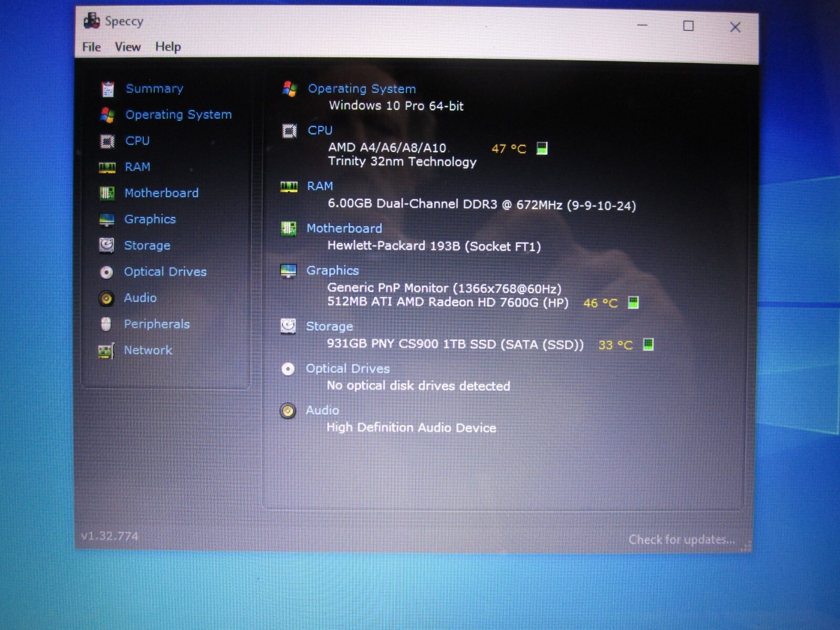This screenshot has height=630, width=840.
Task: Open the View menu
Action: [x=128, y=47]
